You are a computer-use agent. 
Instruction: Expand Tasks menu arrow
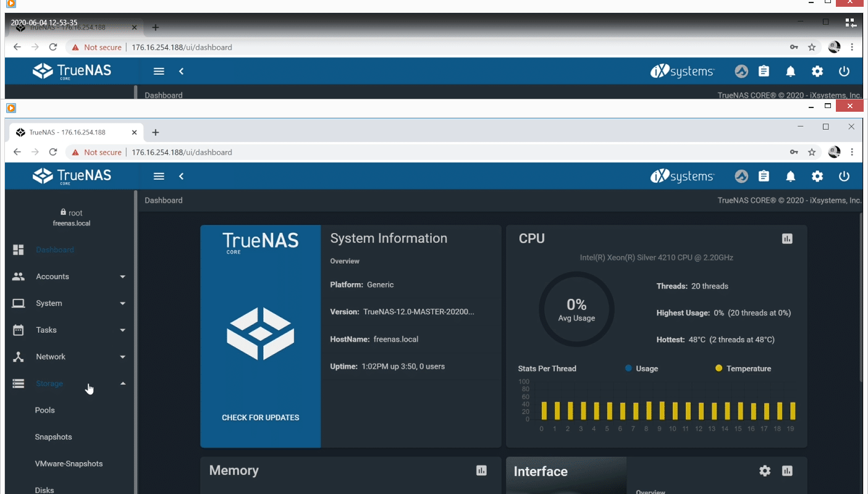(x=123, y=330)
